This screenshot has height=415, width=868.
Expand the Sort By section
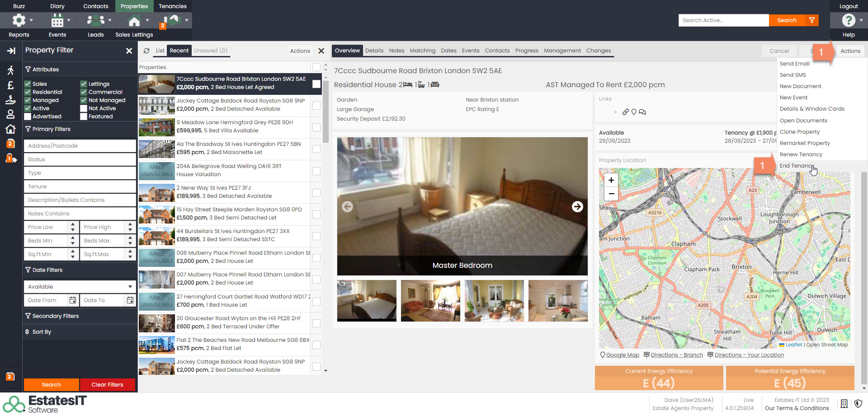pos(42,332)
